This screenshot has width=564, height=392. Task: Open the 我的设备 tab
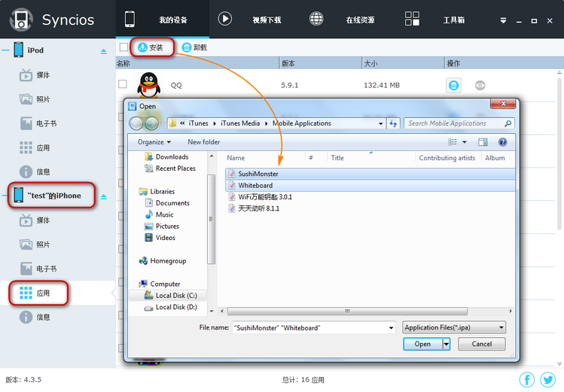pos(173,20)
